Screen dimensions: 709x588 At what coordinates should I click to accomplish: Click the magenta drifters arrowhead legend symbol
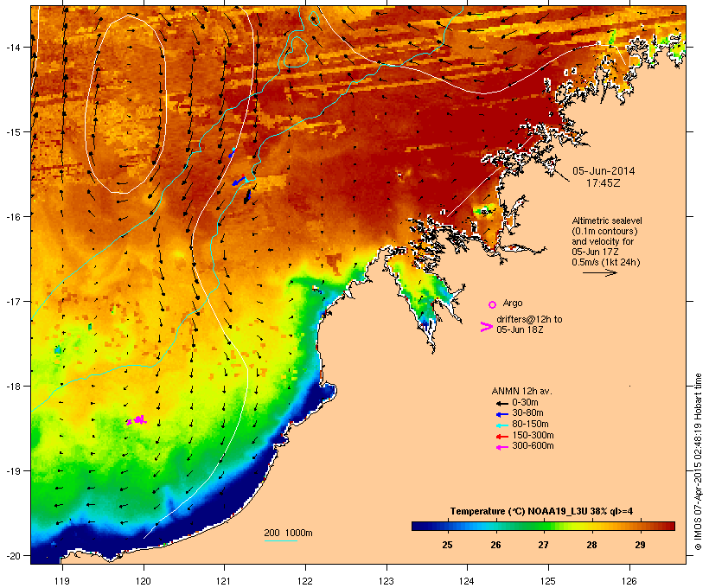click(x=487, y=327)
